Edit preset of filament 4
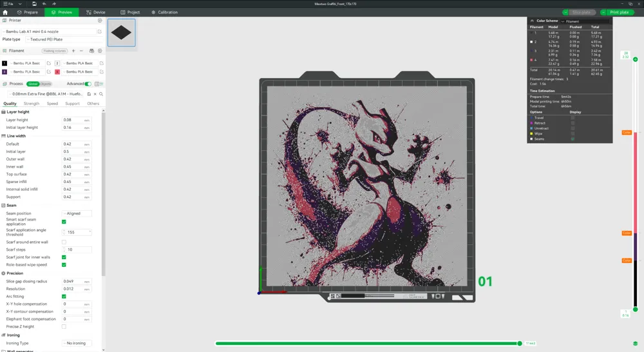Image resolution: width=644 pixels, height=352 pixels. pos(102,72)
